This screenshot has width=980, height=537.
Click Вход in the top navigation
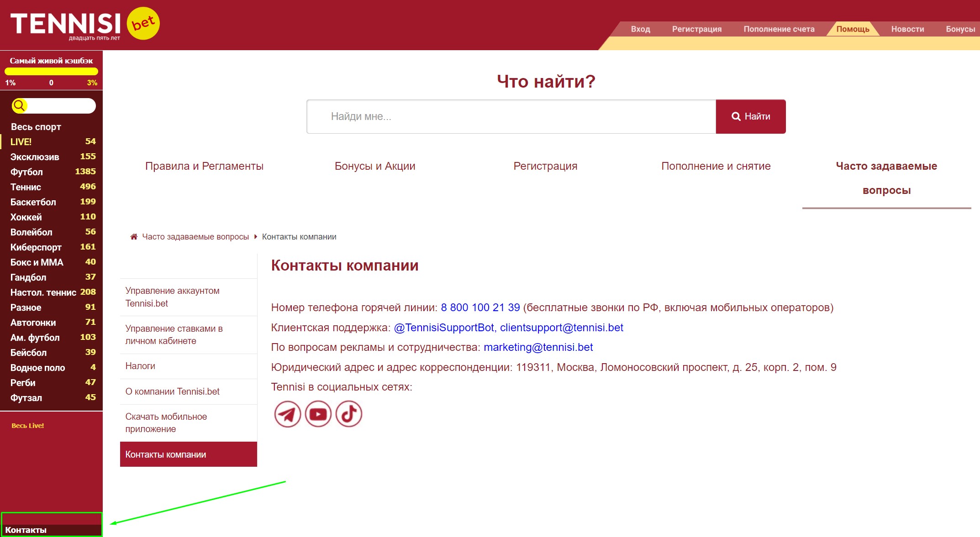click(640, 28)
